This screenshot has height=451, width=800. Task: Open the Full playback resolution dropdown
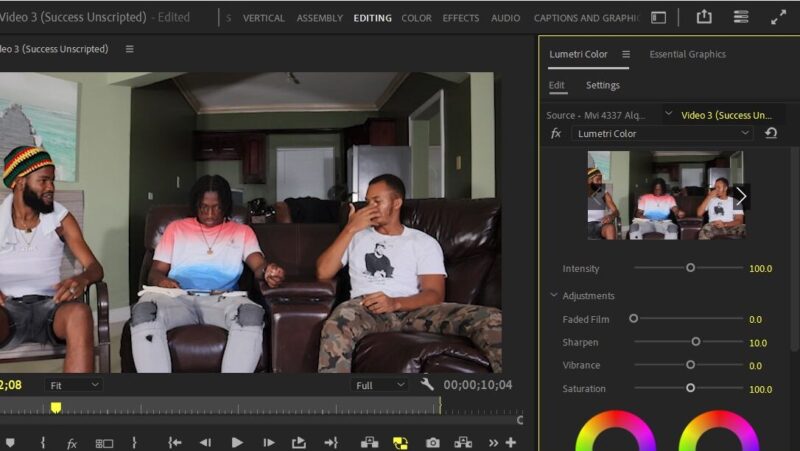(379, 385)
